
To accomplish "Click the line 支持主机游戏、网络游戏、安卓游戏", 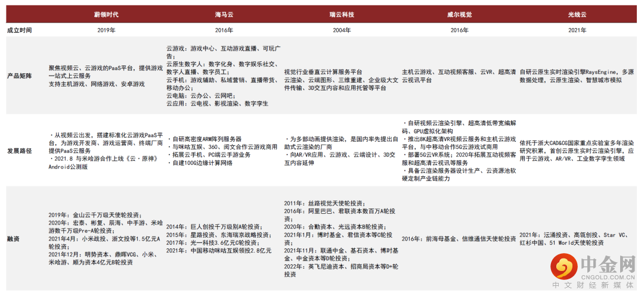I will (97, 83).
